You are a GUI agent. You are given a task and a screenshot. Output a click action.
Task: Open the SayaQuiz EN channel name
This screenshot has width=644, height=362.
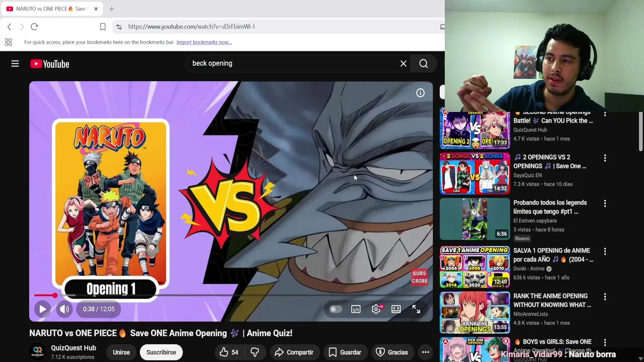tap(527, 175)
